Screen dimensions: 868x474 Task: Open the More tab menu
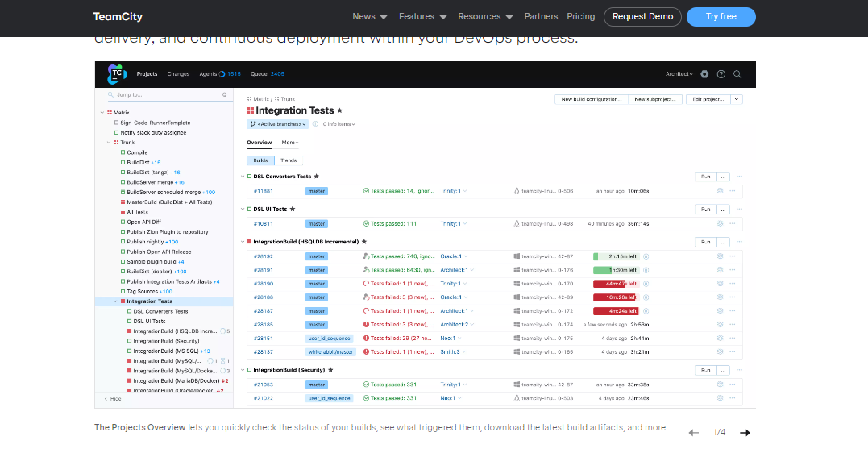[289, 143]
